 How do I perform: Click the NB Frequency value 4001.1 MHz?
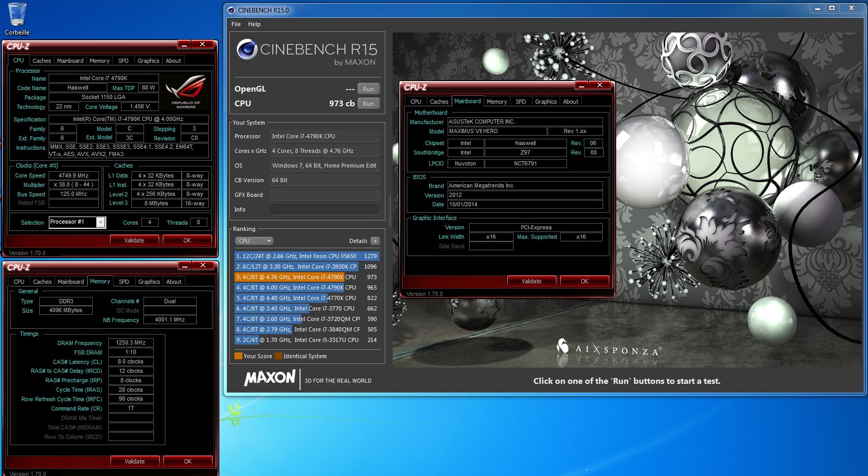click(x=170, y=319)
